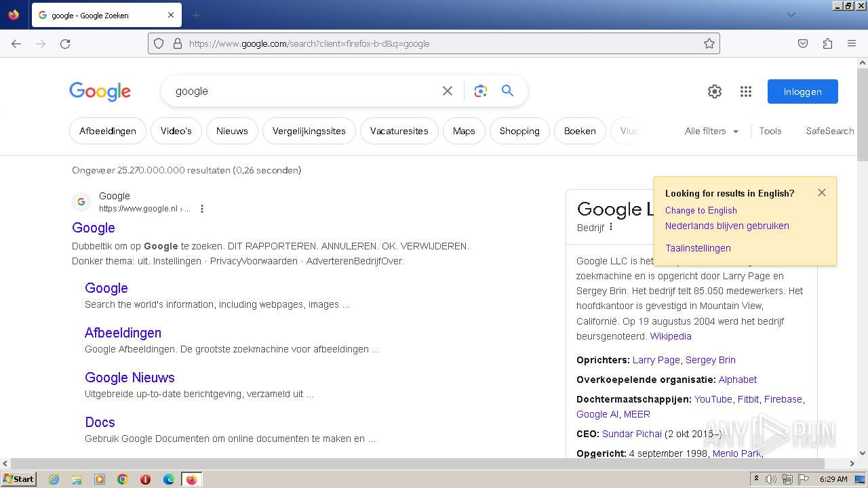Screen dimensions: 868x488
Task: Select the Vergelijkingssites chip
Action: click(309, 131)
